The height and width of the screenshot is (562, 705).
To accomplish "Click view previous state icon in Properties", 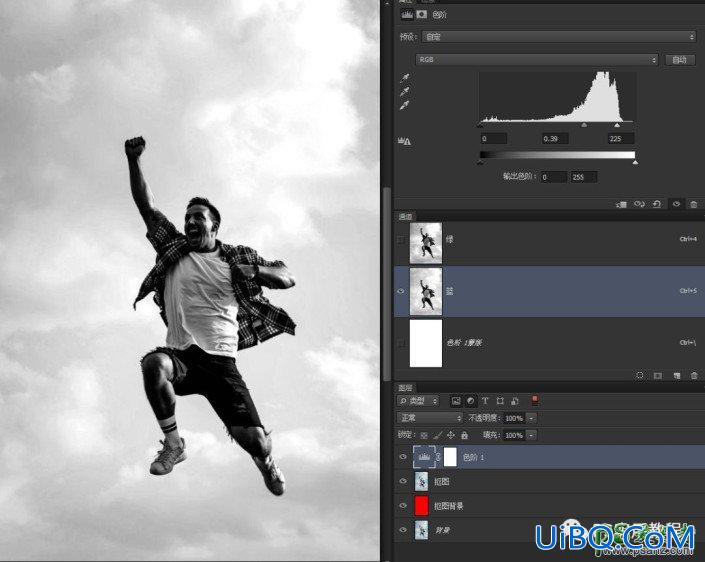I will (x=639, y=205).
